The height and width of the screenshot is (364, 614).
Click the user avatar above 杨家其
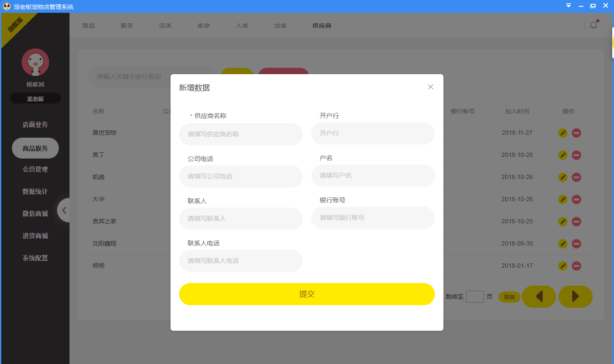35,62
